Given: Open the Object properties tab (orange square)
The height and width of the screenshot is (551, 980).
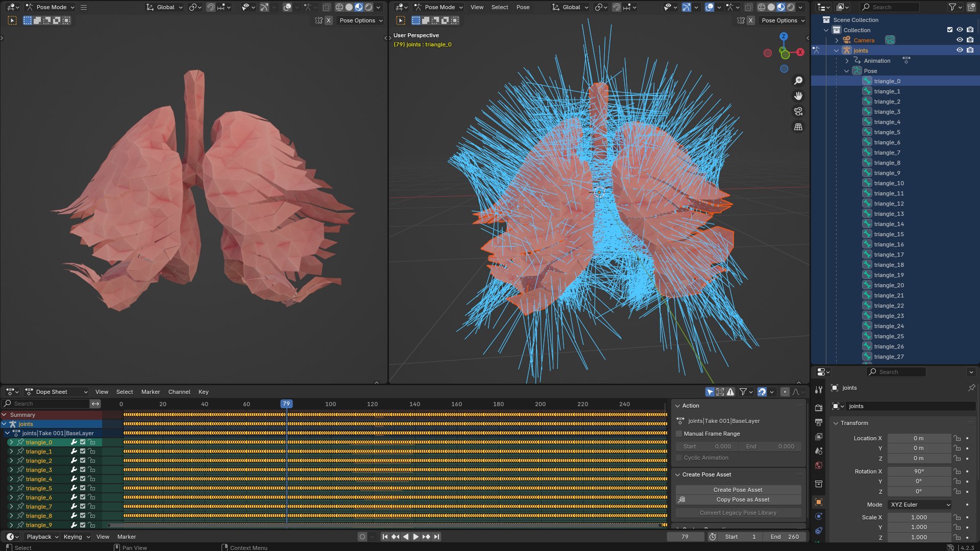Looking at the screenshot, I should click(819, 502).
